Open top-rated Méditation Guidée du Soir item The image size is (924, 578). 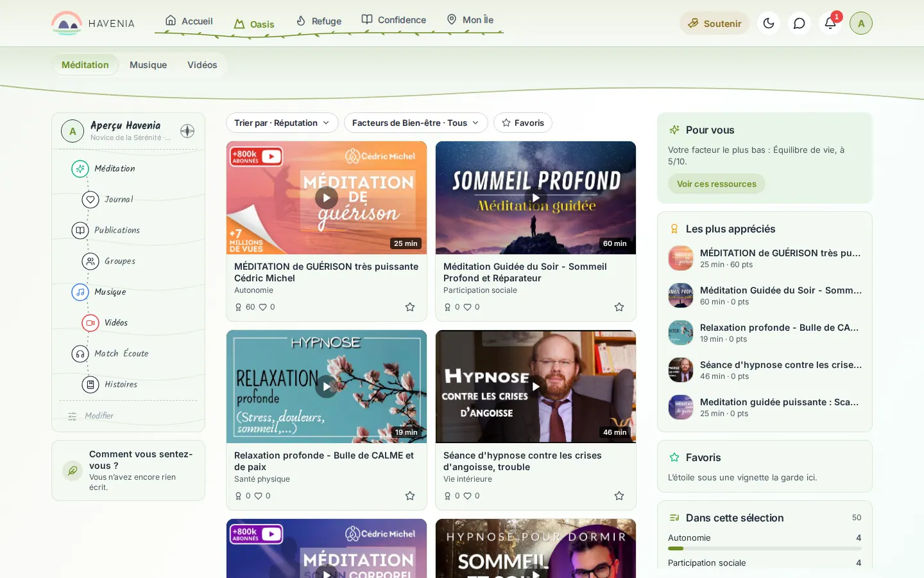coord(765,295)
